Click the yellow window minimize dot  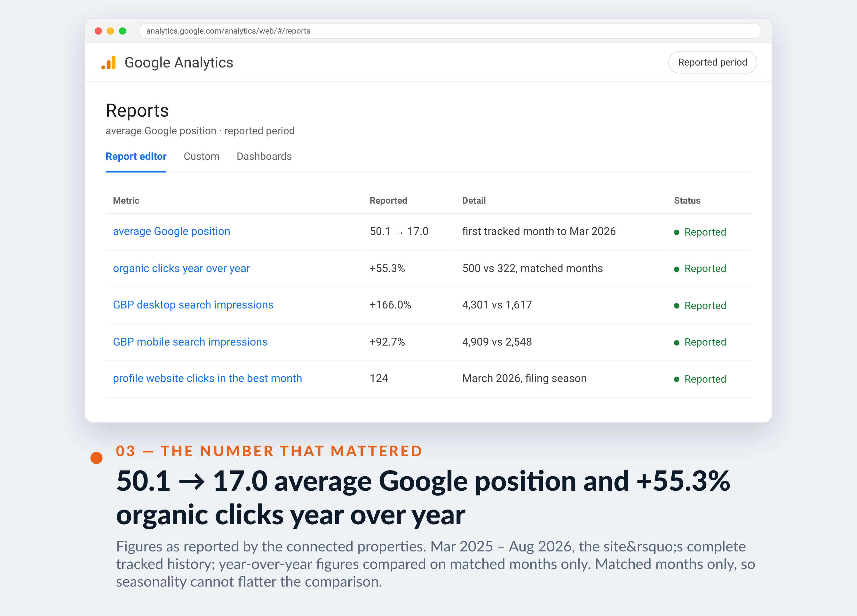[110, 31]
